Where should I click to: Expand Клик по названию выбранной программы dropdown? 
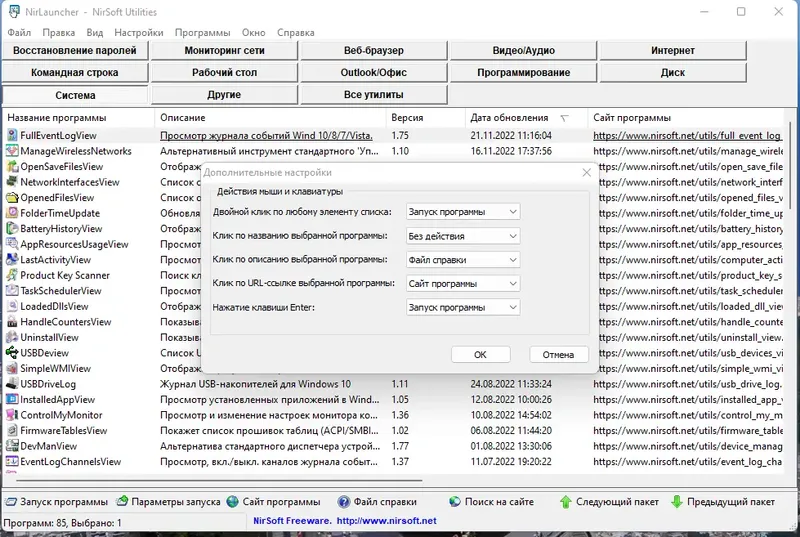(463, 236)
